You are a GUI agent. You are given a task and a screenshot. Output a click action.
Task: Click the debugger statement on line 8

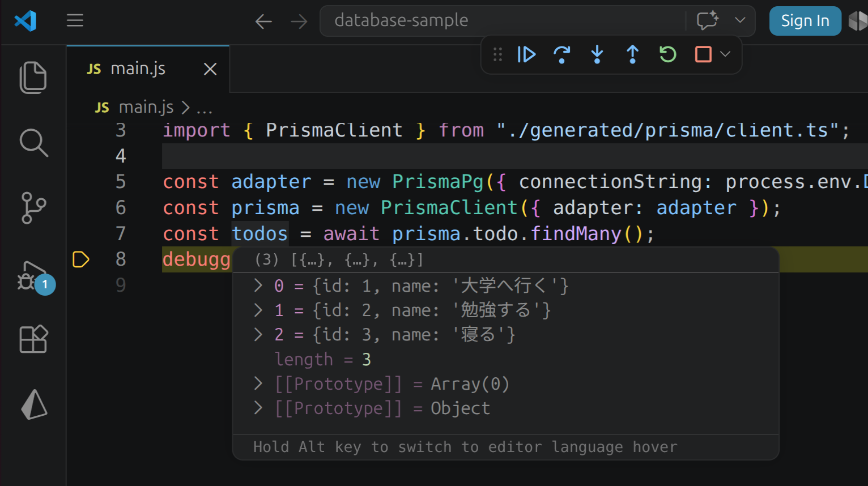point(197,259)
